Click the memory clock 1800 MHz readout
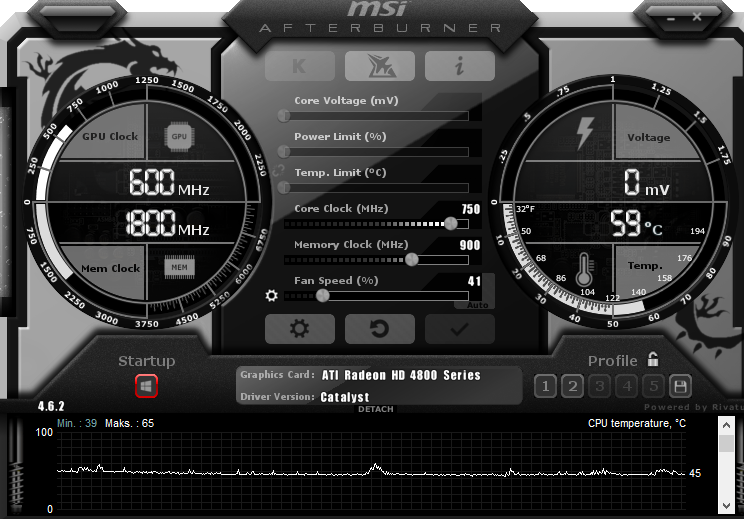The width and height of the screenshot is (744, 519). pyautogui.click(x=168, y=222)
